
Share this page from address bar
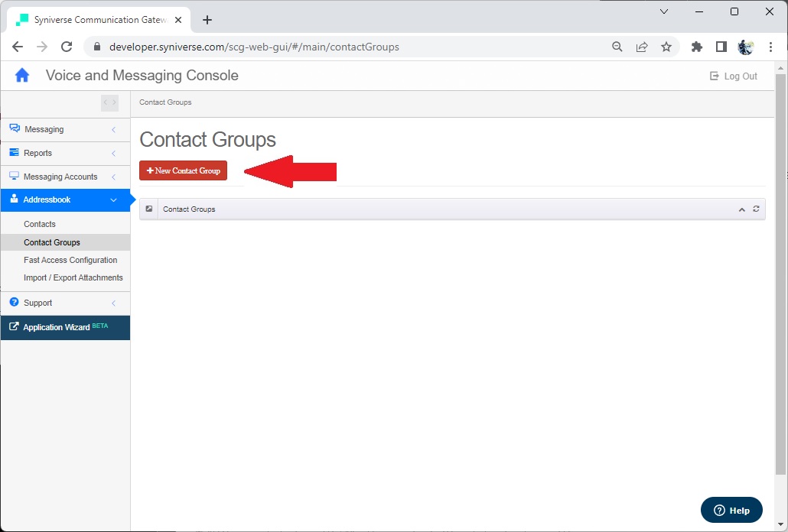(x=642, y=47)
